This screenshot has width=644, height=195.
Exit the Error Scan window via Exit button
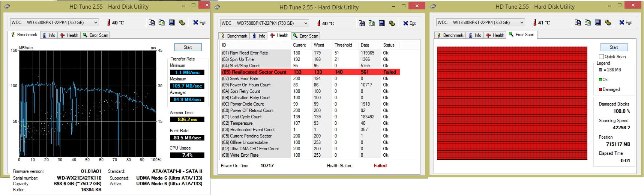(x=626, y=23)
